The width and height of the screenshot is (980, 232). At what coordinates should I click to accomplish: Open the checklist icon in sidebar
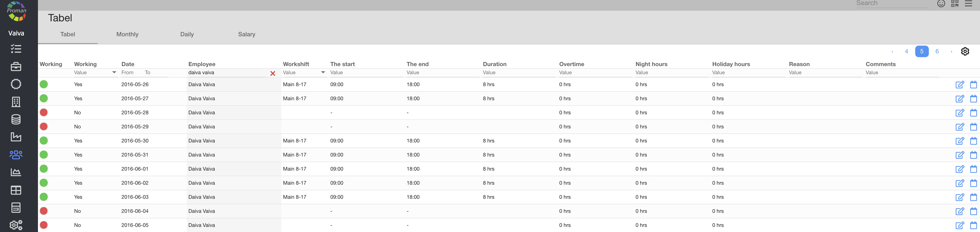click(16, 49)
